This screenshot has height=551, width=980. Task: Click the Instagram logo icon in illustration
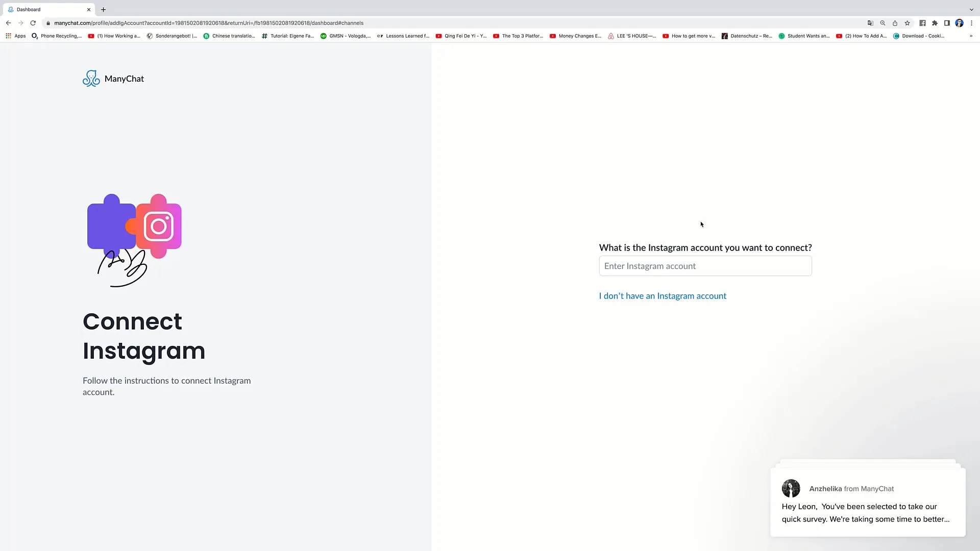coord(158,224)
